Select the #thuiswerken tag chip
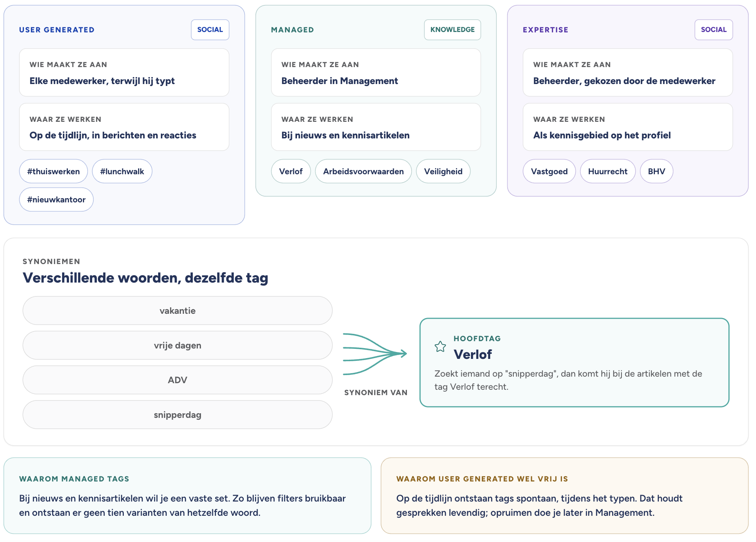The height and width of the screenshot is (542, 756). click(54, 171)
